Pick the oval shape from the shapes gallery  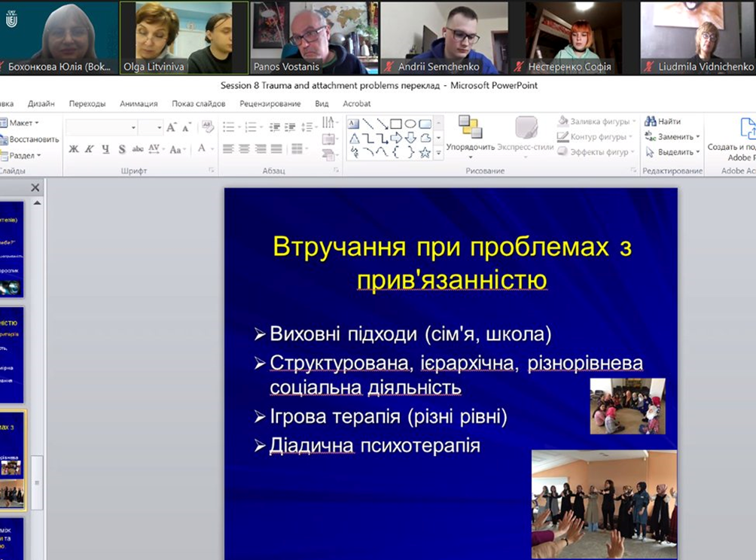click(x=410, y=124)
